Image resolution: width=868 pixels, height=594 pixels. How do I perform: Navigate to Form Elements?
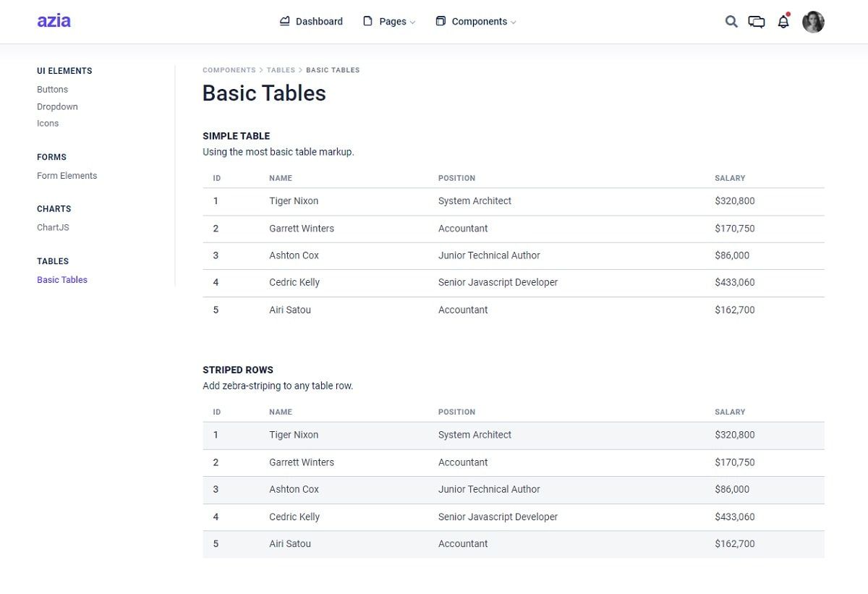[67, 175]
